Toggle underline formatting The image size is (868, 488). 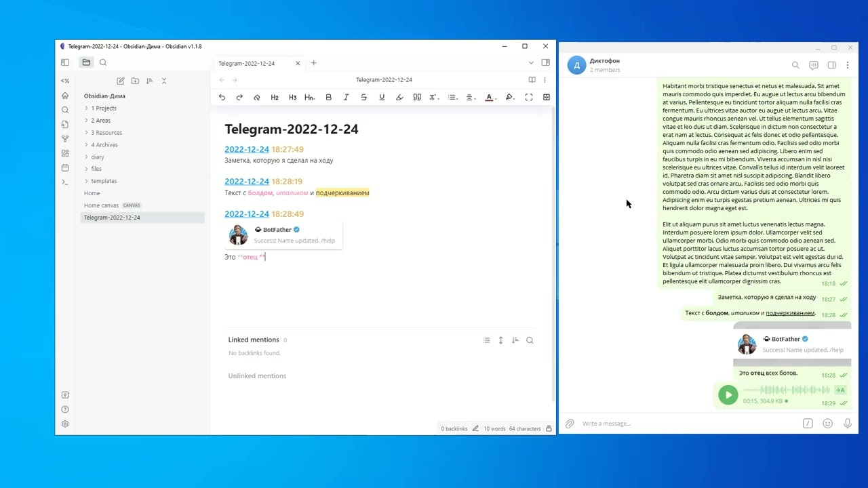click(x=382, y=98)
